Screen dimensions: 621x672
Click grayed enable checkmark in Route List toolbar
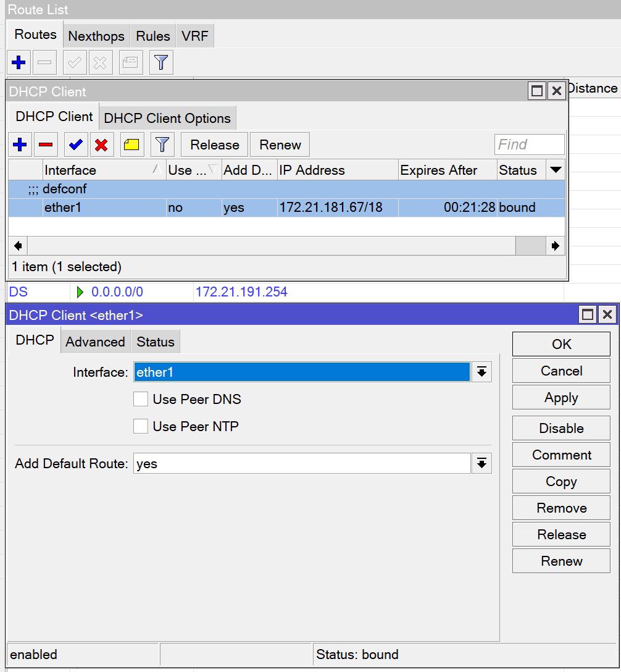click(75, 62)
